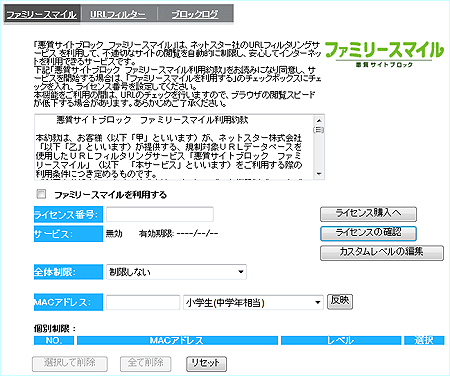Click the MACアドレス input field
450x376 pixels.
143,302
